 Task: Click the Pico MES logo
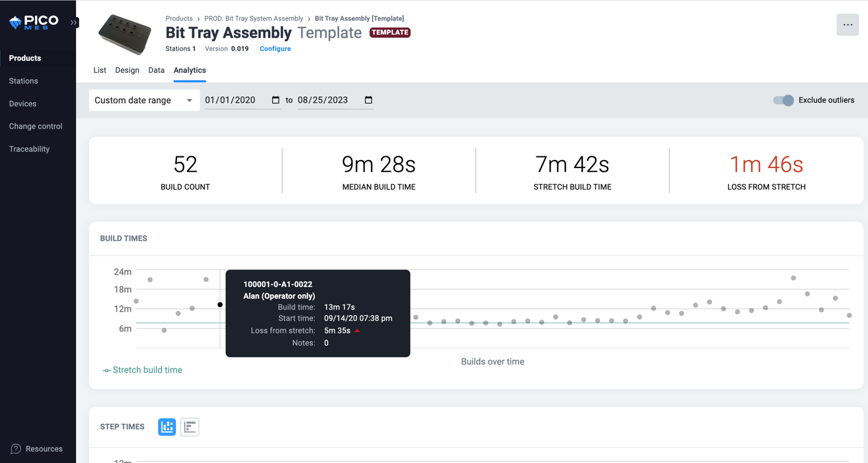pos(34,22)
